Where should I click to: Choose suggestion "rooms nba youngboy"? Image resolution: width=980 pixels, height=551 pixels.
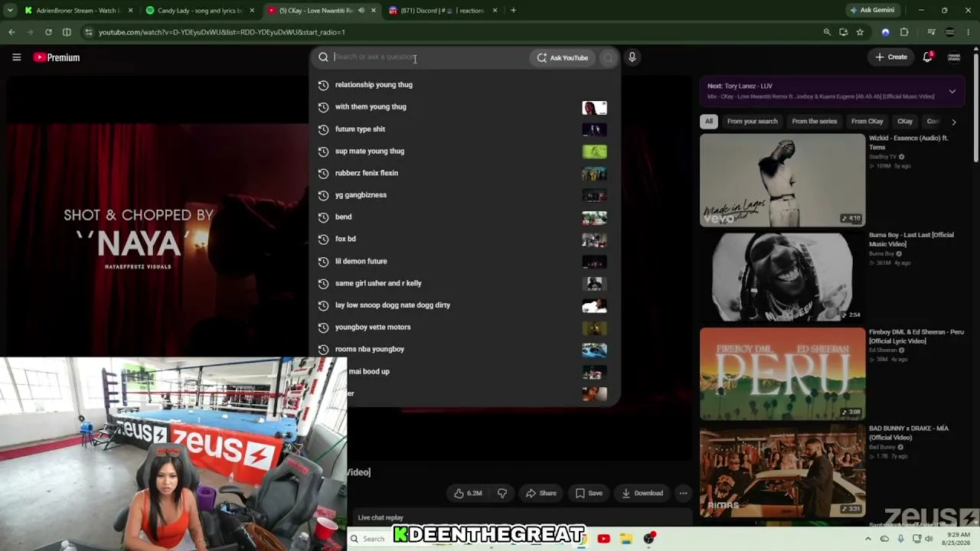click(465, 349)
